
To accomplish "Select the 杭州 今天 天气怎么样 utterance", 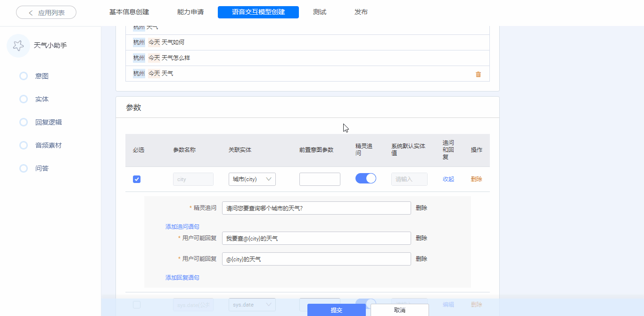I will 307,58.
